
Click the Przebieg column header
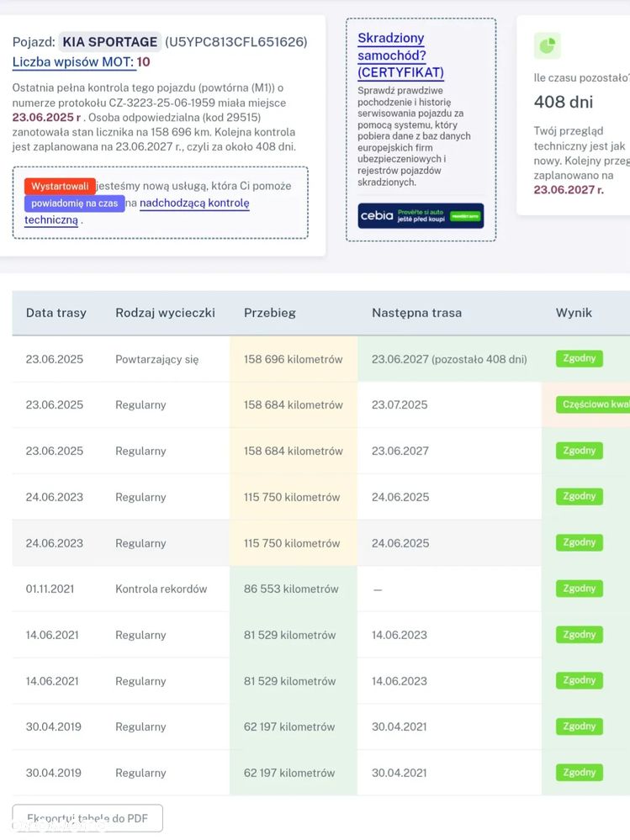click(x=269, y=313)
